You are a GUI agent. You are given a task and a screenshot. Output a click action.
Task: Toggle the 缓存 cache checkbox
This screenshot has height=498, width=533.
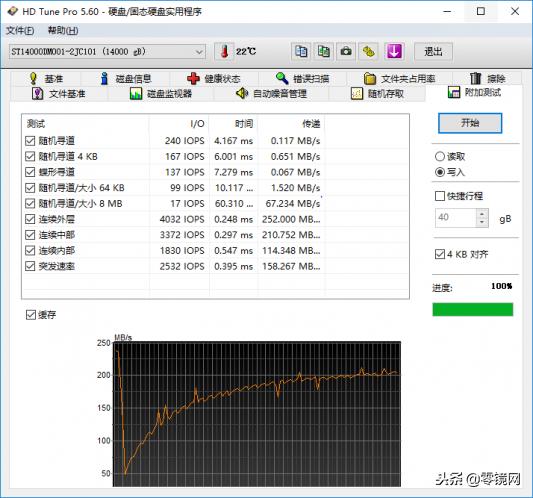(x=31, y=315)
